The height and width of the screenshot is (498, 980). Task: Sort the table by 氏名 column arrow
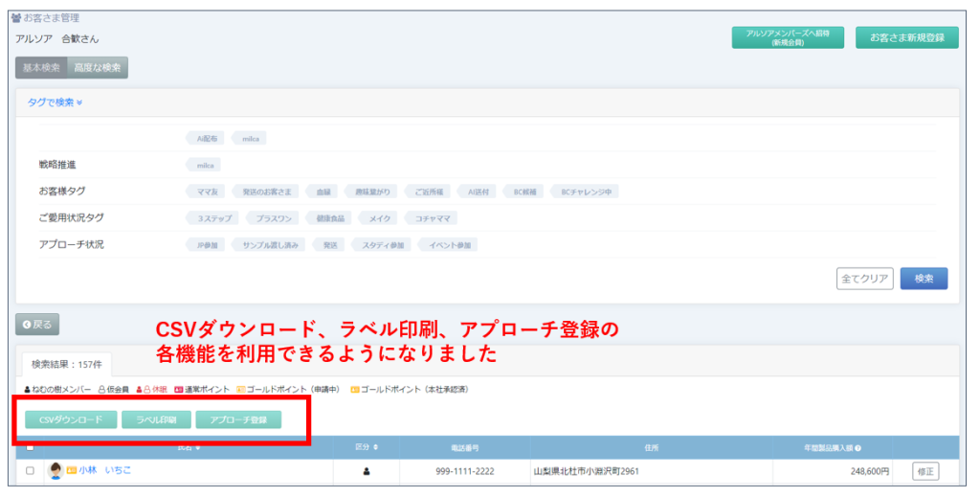tap(199, 447)
